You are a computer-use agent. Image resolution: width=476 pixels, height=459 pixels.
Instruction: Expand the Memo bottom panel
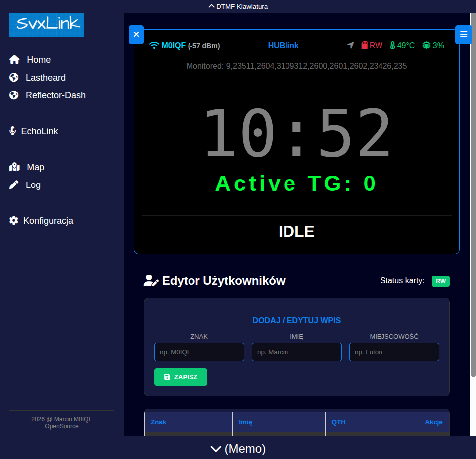tap(238, 449)
